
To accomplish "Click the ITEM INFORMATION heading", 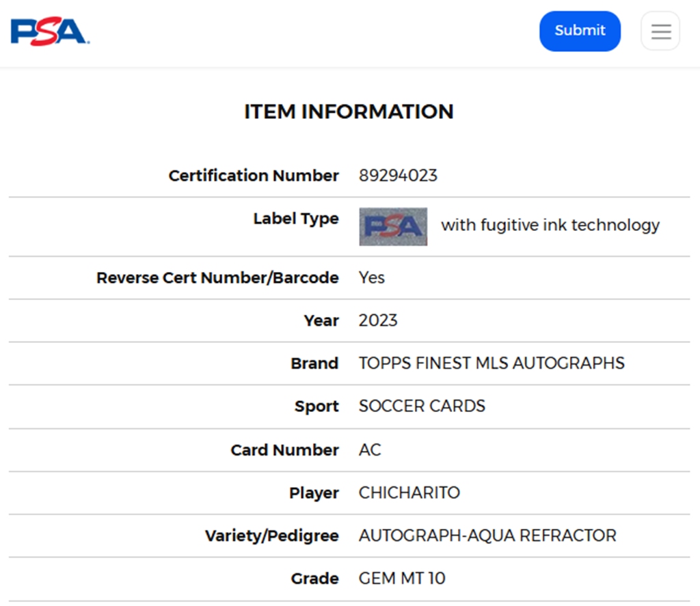I will pos(349,111).
